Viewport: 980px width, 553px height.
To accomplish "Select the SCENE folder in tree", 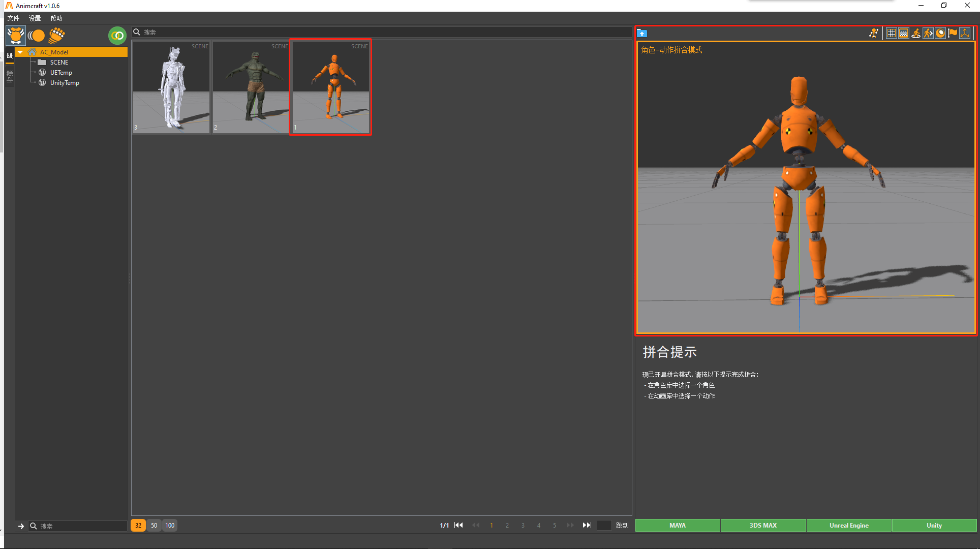I will point(59,63).
